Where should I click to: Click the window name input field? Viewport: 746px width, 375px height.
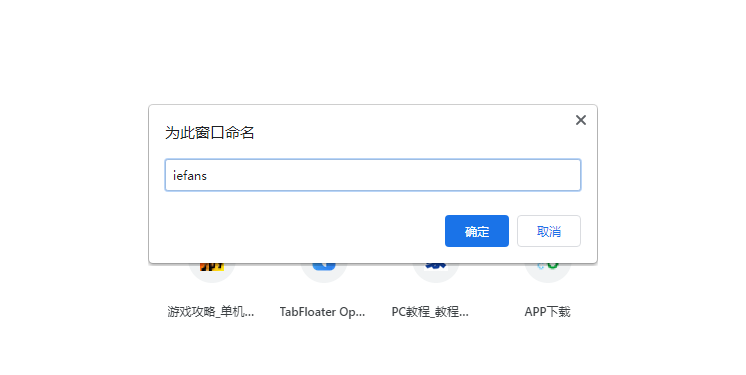(373, 175)
